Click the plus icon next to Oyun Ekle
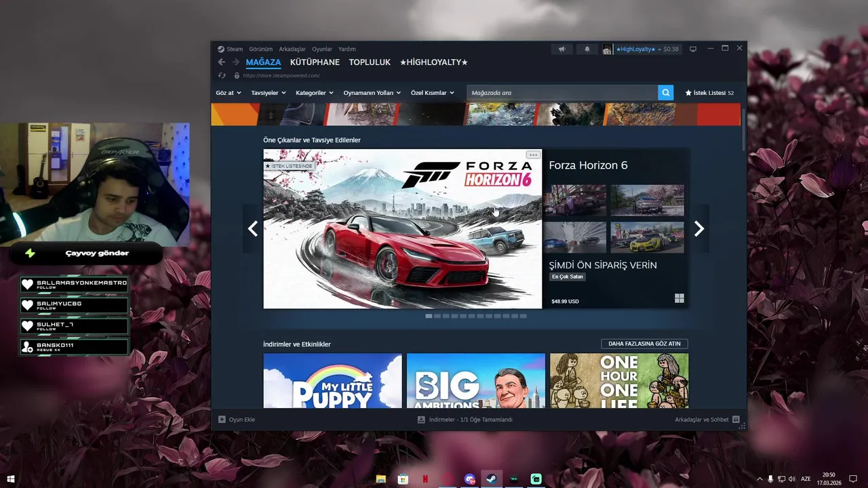This screenshot has width=868, height=488. [x=222, y=420]
